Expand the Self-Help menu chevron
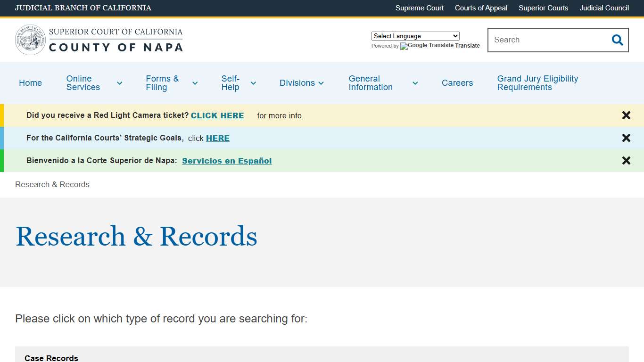 253,83
